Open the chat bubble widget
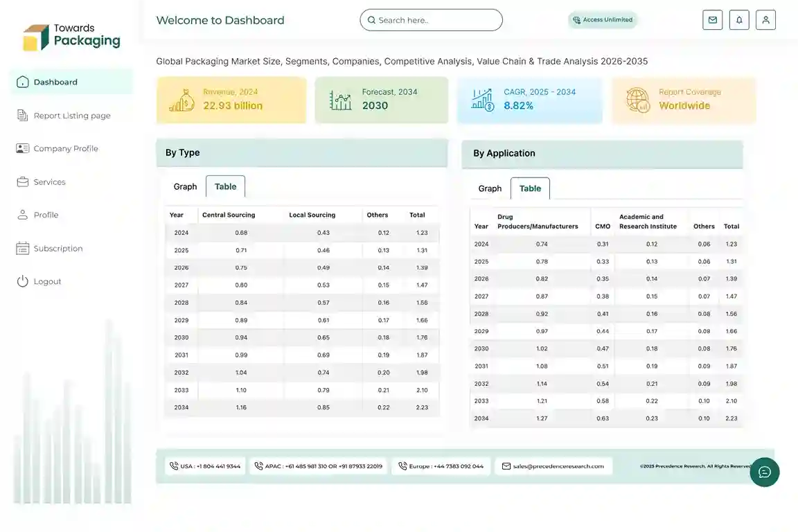Image resolution: width=798 pixels, height=532 pixels. coord(764,472)
